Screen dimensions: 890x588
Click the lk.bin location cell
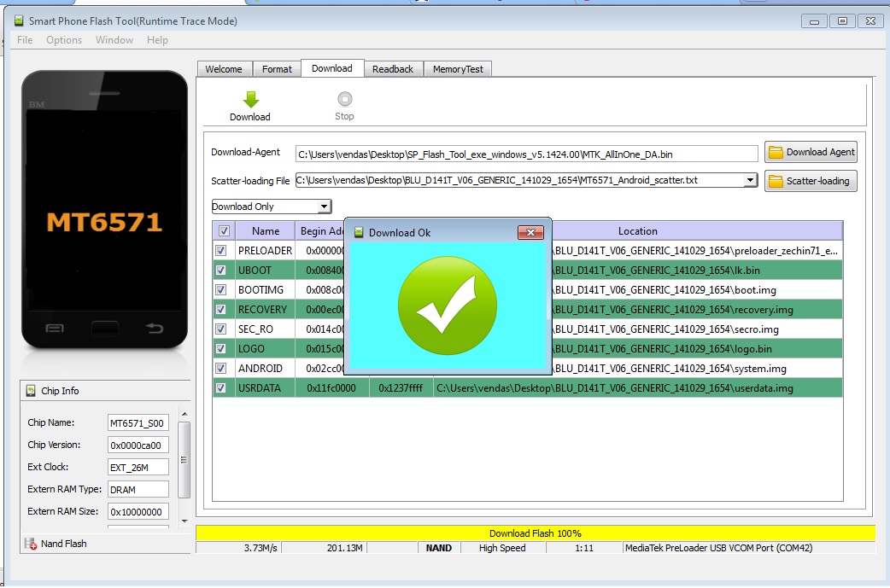click(697, 270)
